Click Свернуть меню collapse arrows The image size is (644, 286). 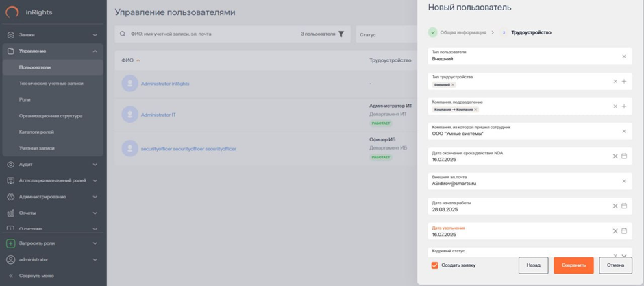[11, 276]
